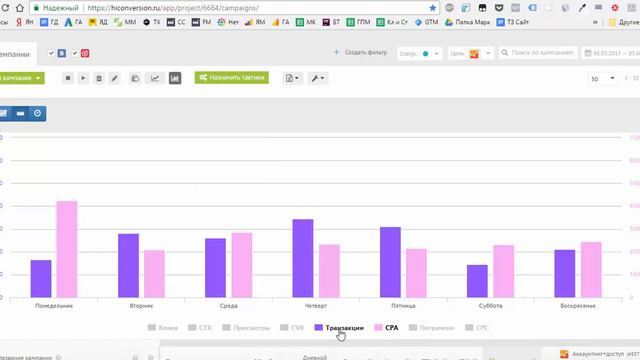Viewport: 640px width, 360px height.
Task: Click the browser address bar URL
Action: (x=173, y=8)
